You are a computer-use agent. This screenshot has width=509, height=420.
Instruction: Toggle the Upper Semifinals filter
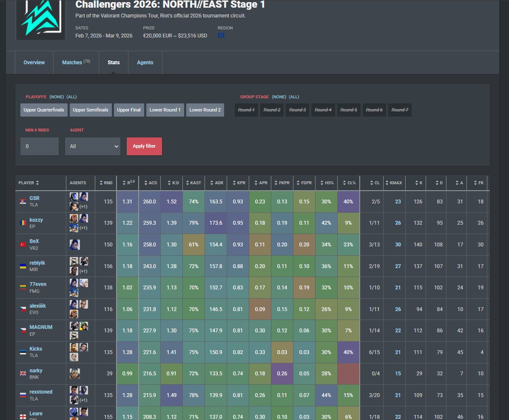click(91, 110)
